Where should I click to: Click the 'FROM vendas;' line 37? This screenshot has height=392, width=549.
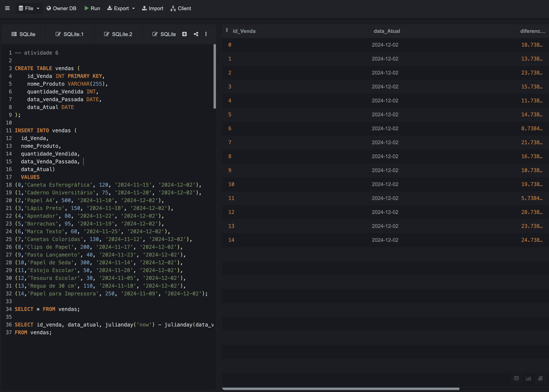(33, 332)
